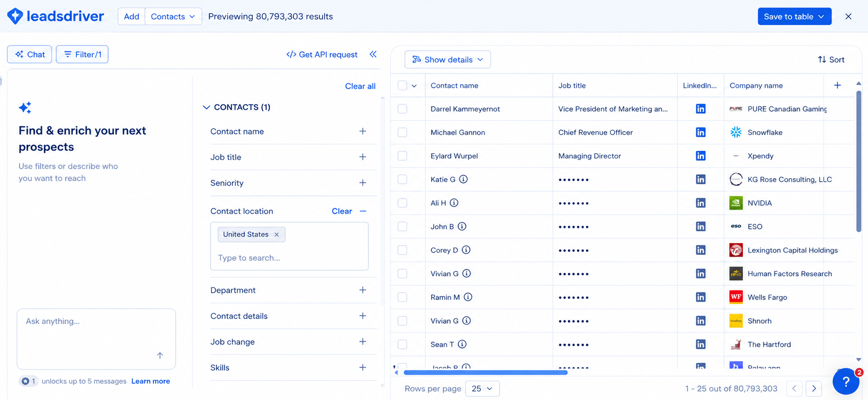This screenshot has height=400, width=868.
Task: Focus the Ask anything chat input
Action: point(96,339)
